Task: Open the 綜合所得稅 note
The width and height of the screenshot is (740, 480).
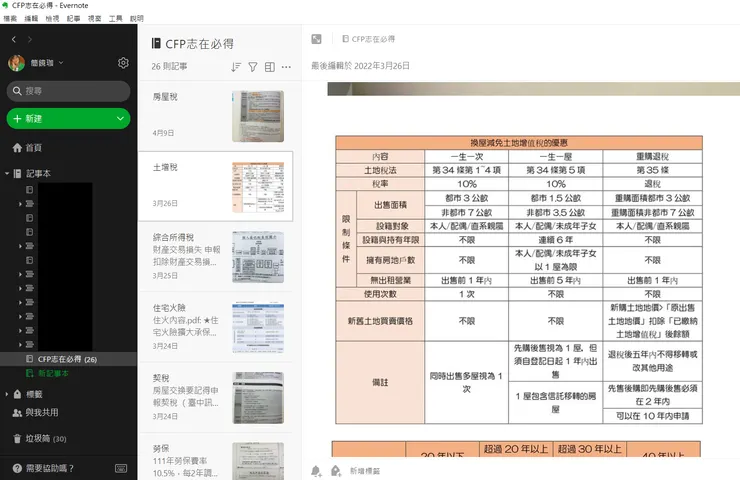Action: (x=216, y=257)
